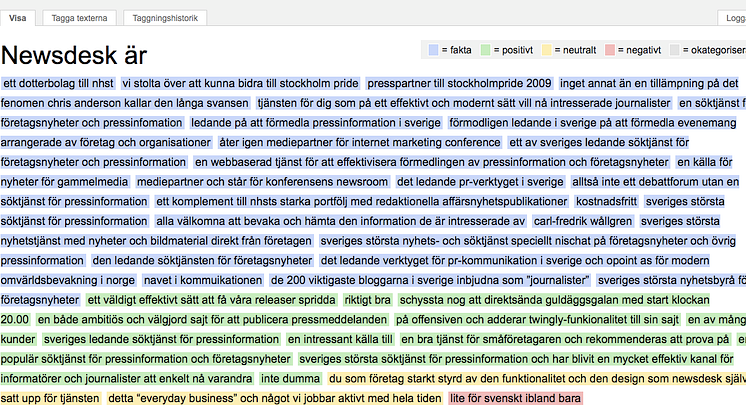The width and height of the screenshot is (746, 419).
Task: Click phrase starting 'tjänsten för dig som på ett effektivt'
Action: click(x=464, y=103)
